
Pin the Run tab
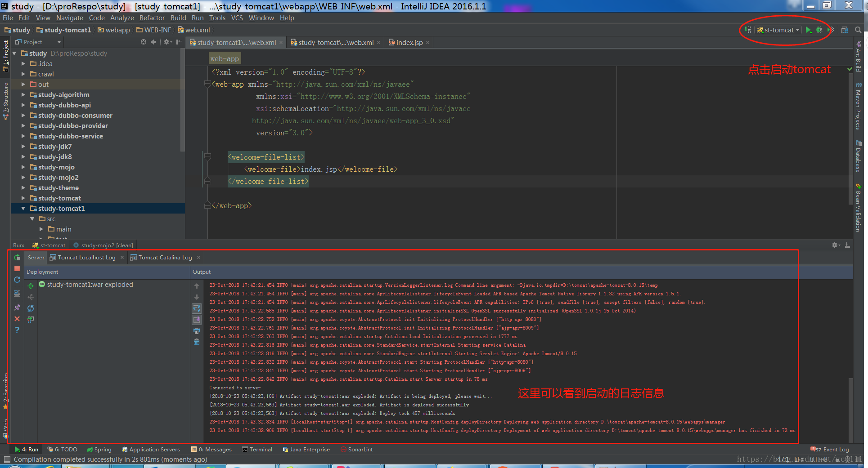pyautogui.click(x=17, y=308)
